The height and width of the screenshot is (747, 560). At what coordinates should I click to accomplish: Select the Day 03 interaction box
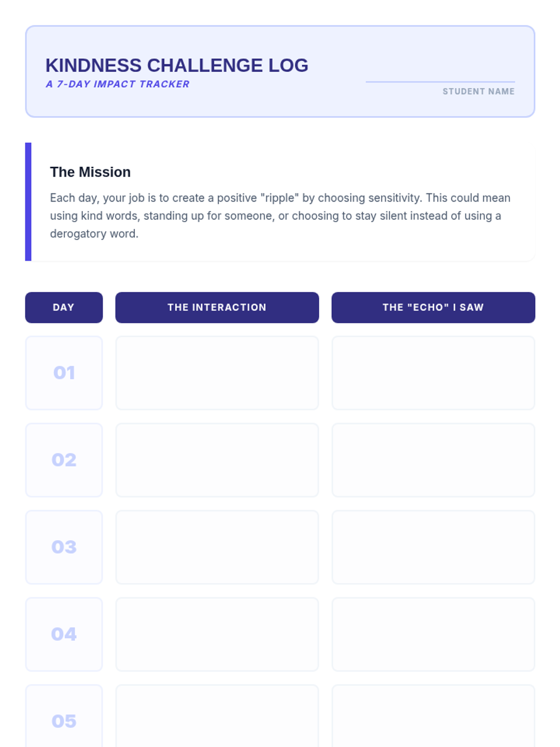(217, 547)
